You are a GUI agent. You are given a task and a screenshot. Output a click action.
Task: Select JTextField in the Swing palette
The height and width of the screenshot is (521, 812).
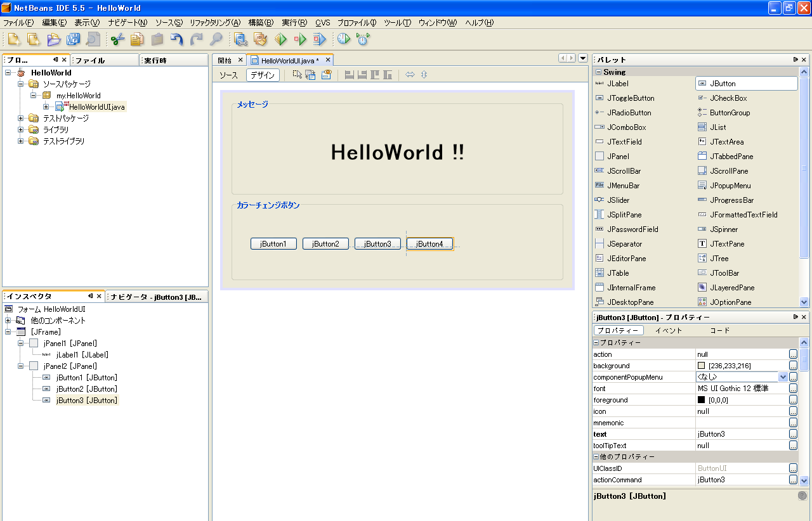(x=624, y=142)
